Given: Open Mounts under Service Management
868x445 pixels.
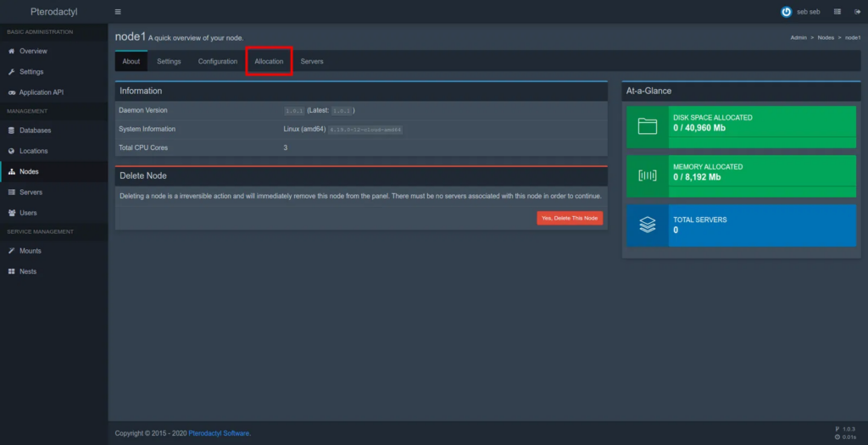Looking at the screenshot, I should 30,251.
